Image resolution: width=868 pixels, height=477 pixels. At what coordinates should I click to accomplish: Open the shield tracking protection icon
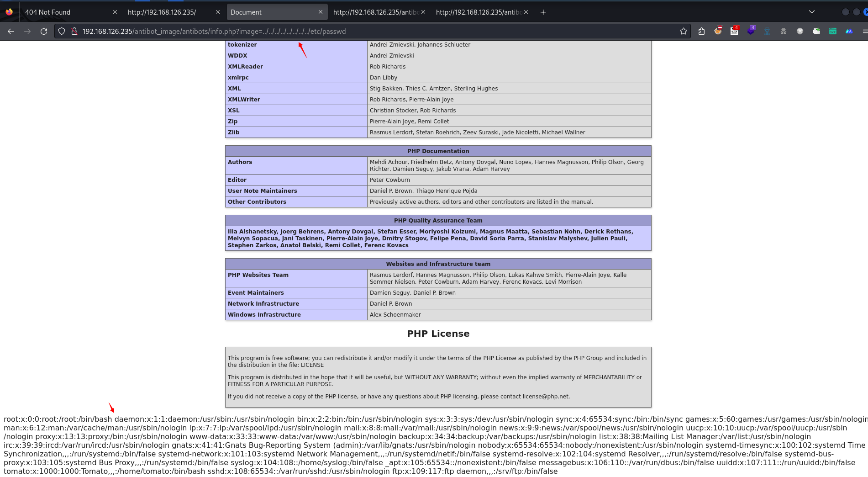[x=62, y=32]
